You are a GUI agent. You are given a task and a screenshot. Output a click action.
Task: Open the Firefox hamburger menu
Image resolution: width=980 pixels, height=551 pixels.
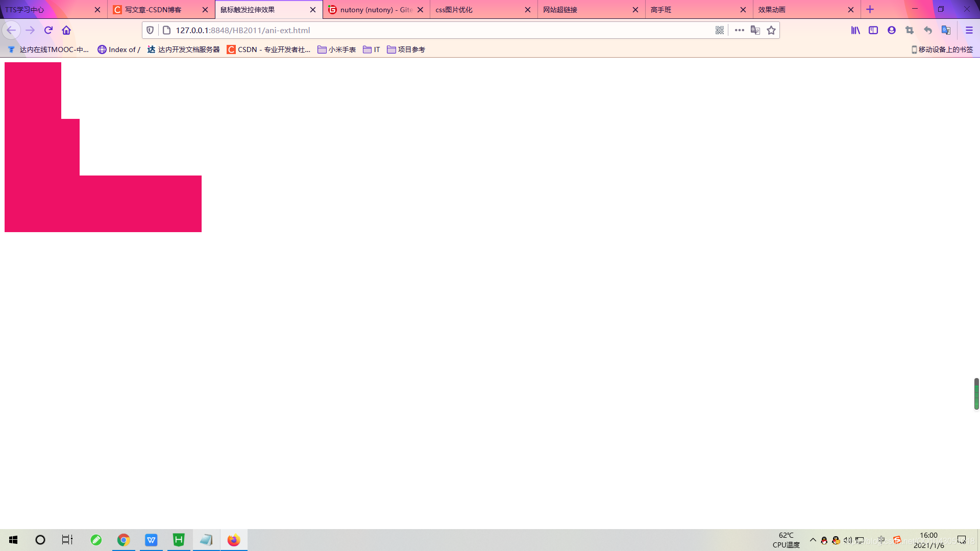point(969,30)
